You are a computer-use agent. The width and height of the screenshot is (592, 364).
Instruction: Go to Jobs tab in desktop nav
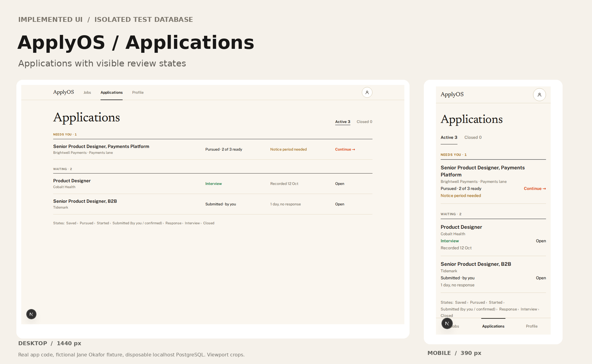[x=87, y=93]
